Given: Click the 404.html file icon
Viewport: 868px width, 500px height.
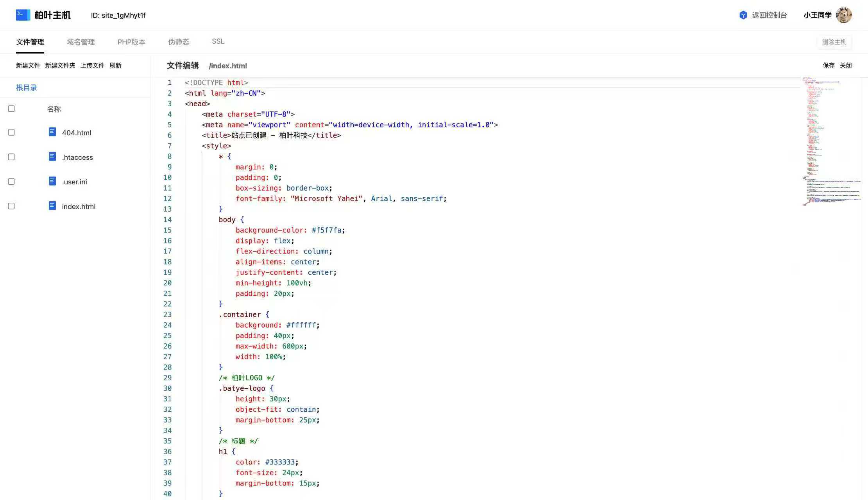Looking at the screenshot, I should [52, 132].
